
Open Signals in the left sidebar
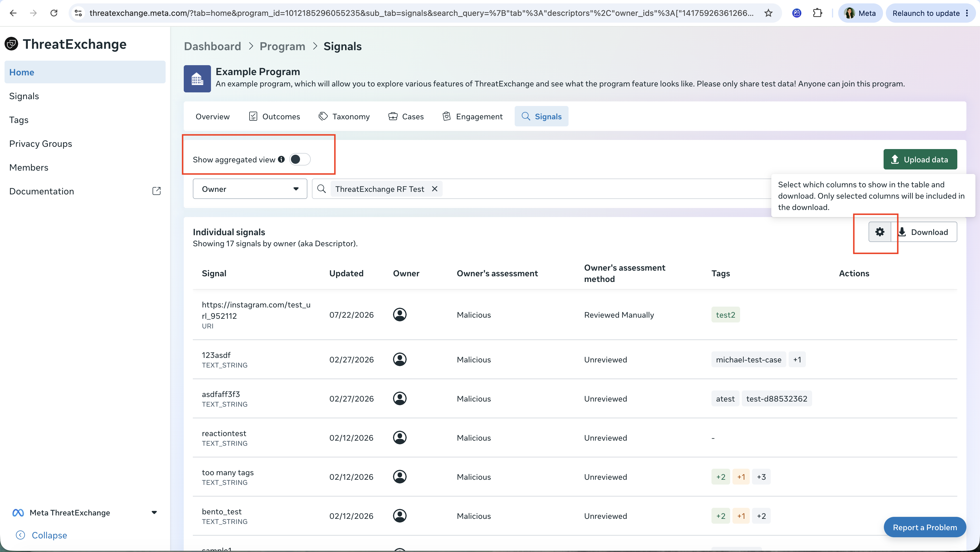point(85,96)
